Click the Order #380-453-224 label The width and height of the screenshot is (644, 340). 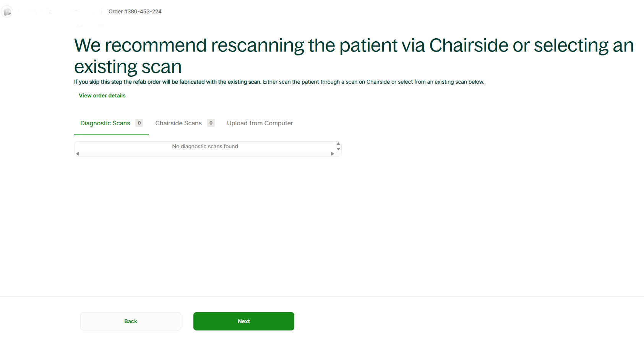coord(135,11)
